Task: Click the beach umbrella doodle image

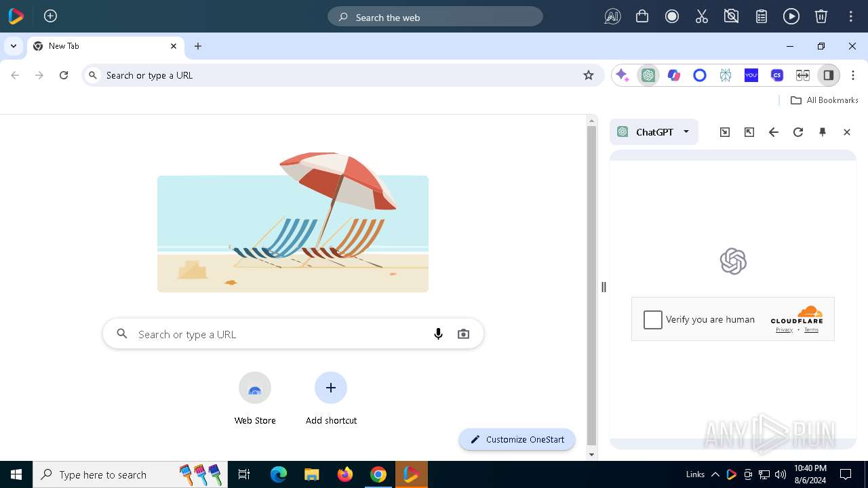Action: point(293,222)
